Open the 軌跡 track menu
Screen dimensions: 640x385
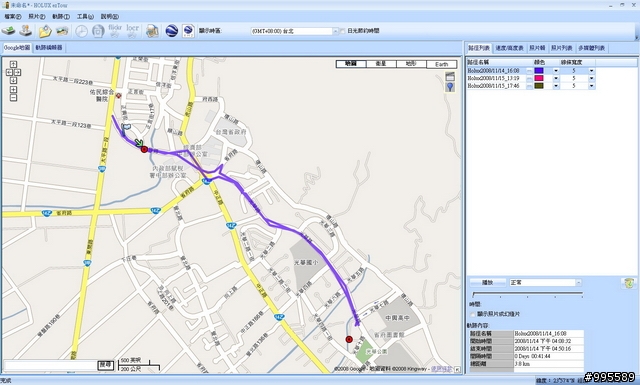click(x=61, y=17)
